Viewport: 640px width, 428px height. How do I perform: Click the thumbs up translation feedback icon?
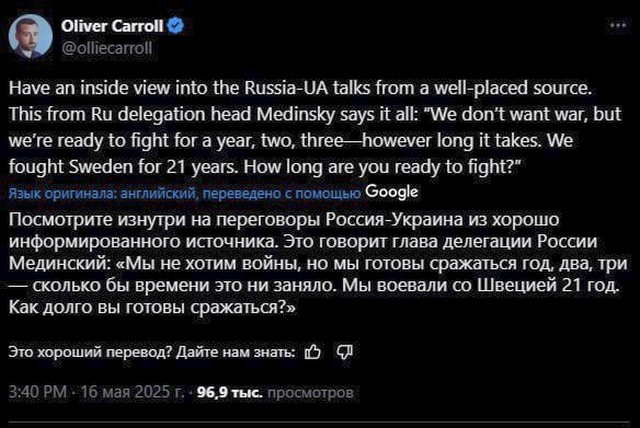pos(312,351)
